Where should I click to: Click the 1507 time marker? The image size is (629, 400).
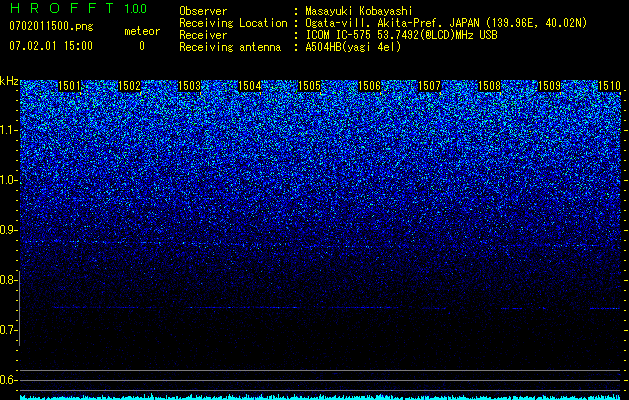tap(429, 86)
